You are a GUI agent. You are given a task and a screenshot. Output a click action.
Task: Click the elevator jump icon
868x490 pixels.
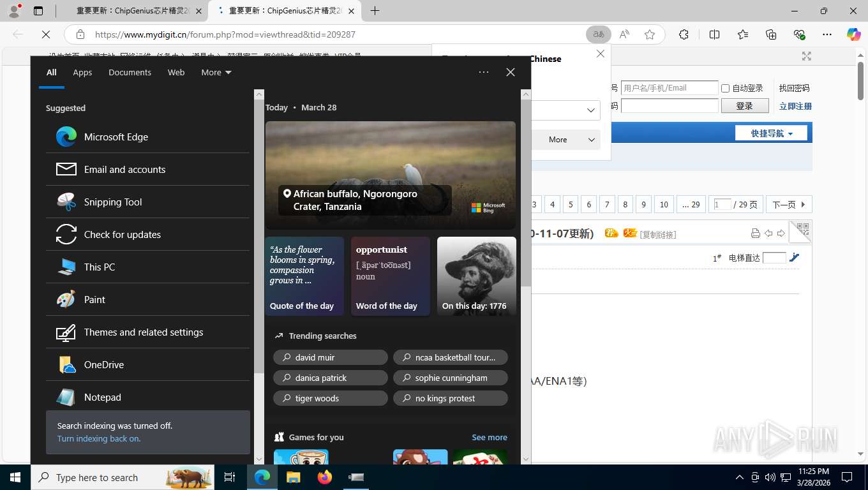point(794,258)
